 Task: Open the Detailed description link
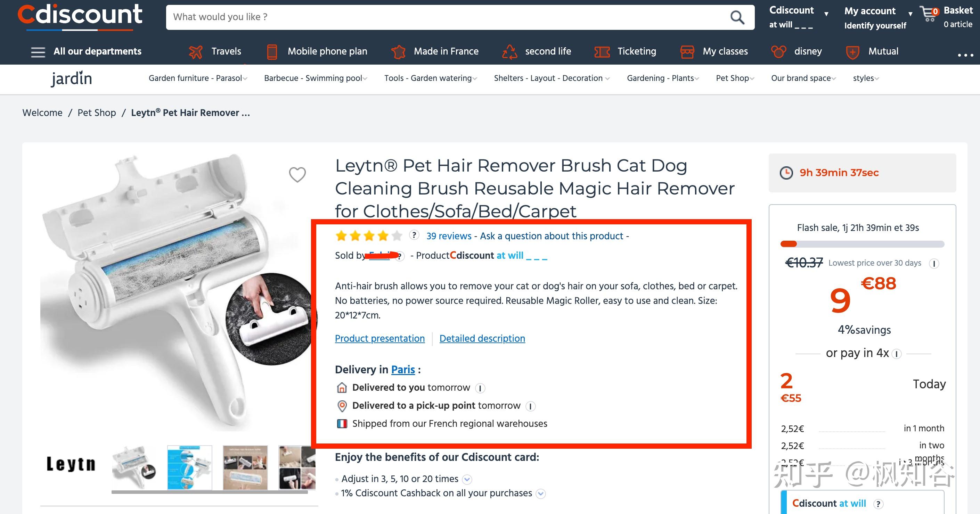(x=482, y=338)
